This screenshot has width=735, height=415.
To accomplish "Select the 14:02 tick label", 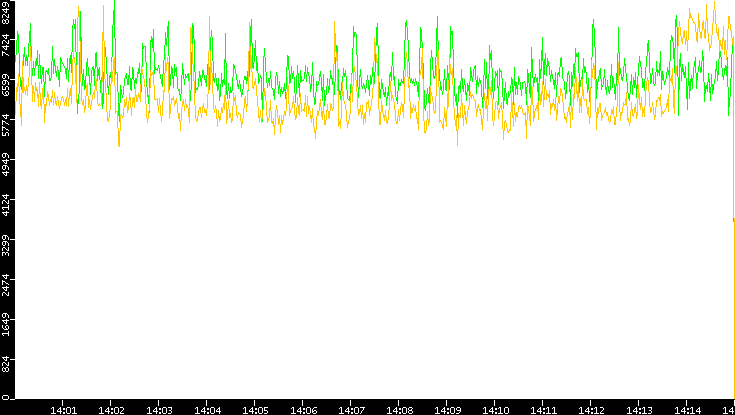I will point(112,409).
